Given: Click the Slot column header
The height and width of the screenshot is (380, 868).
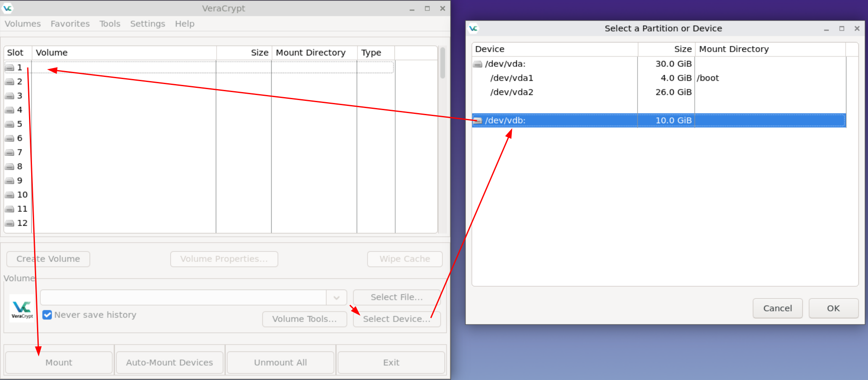Looking at the screenshot, I should pyautogui.click(x=18, y=53).
